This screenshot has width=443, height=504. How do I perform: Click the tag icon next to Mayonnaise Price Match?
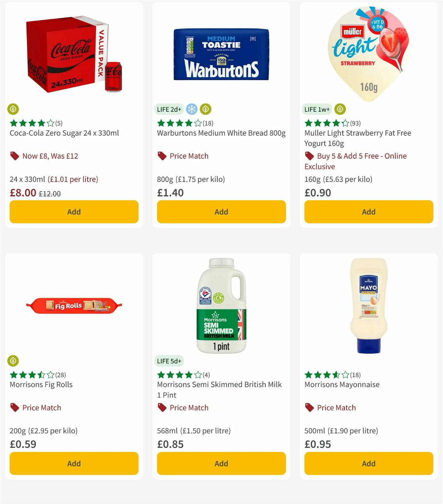point(309,408)
